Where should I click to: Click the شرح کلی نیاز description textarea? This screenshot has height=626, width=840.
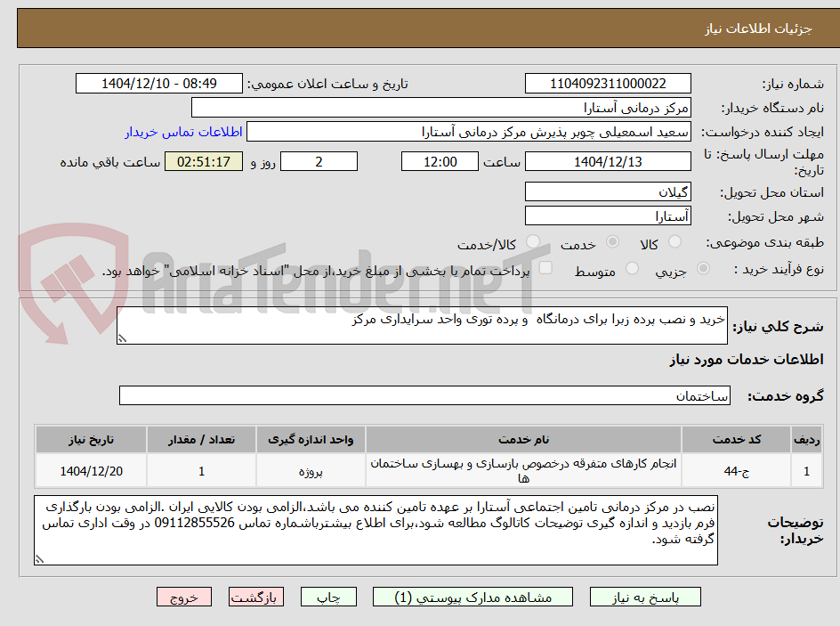(x=422, y=326)
